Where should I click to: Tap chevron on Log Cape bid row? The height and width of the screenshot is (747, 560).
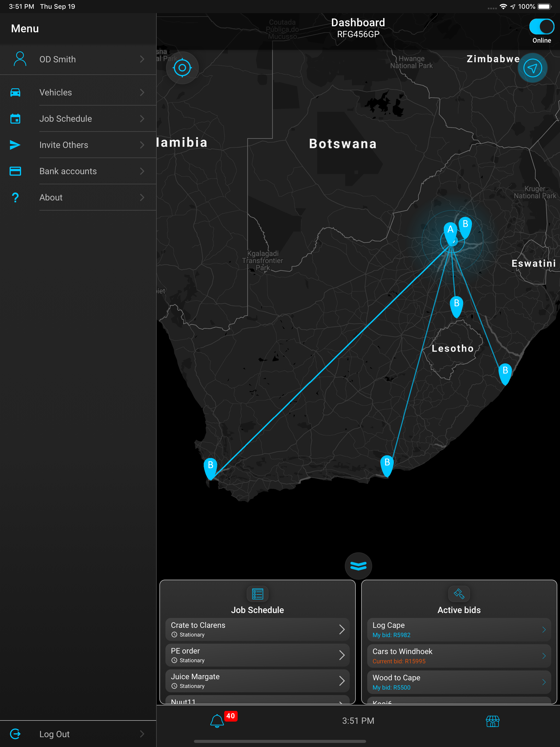[x=544, y=630]
